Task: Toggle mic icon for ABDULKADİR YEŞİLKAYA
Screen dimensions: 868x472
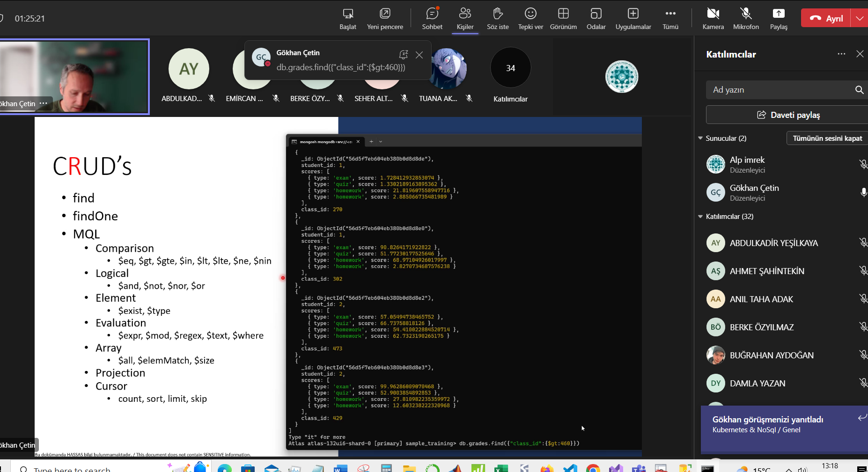Action: [863, 243]
